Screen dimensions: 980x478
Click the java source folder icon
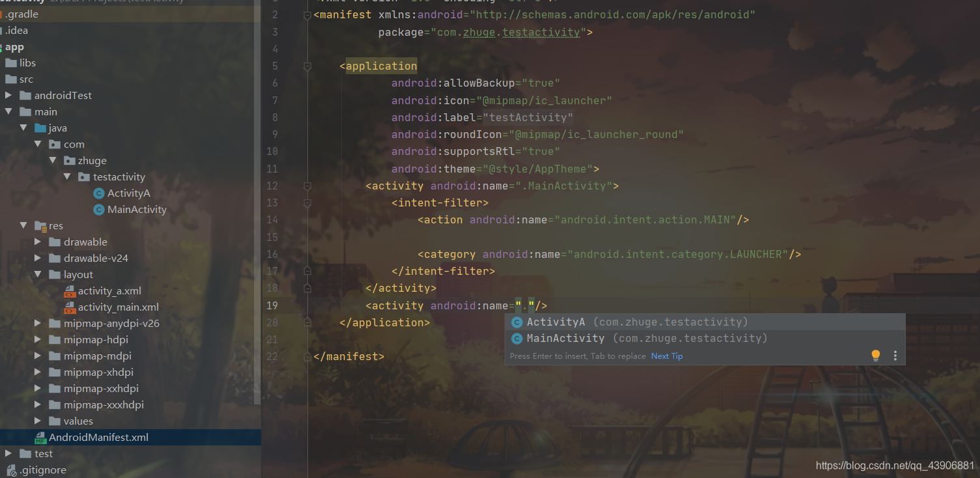(x=40, y=128)
